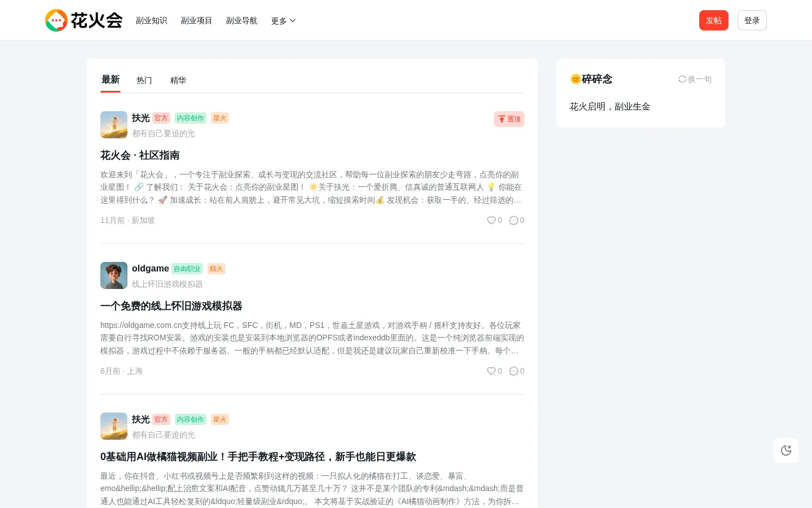Open the 副业知识 menu item
This screenshot has width=812, height=508.
coord(152,21)
